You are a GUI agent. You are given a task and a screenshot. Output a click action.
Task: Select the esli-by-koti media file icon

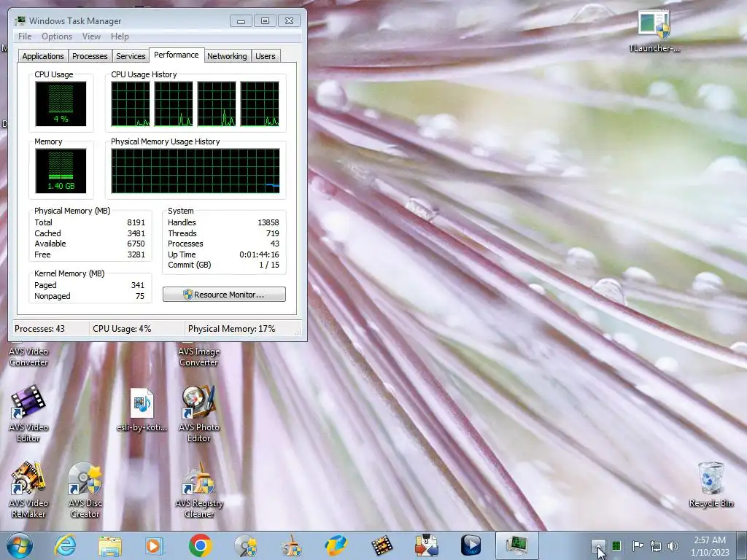click(142, 411)
